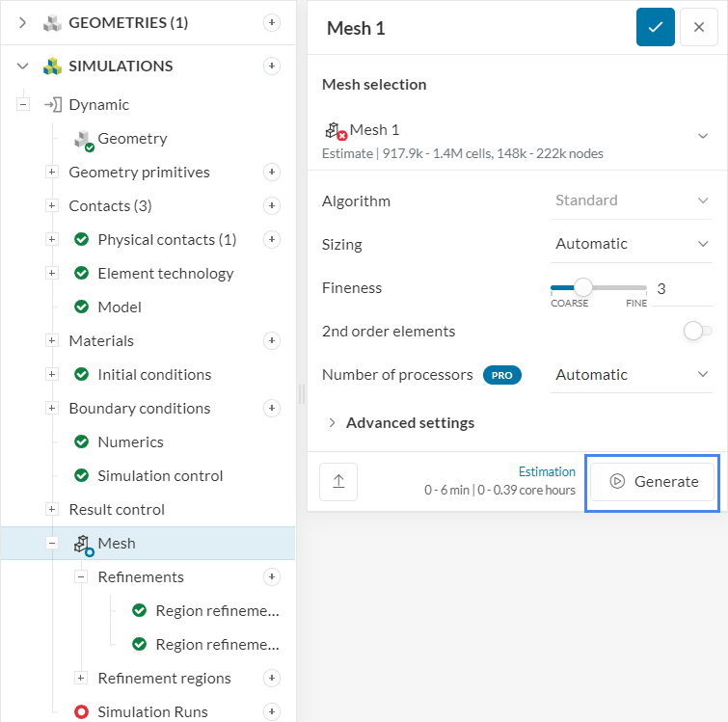Select the Simulation control tree item

[160, 475]
